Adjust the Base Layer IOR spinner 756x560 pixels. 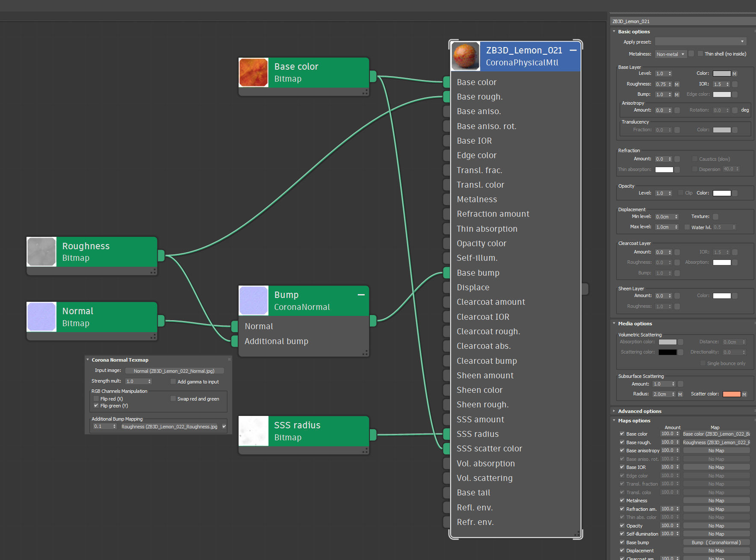click(727, 84)
